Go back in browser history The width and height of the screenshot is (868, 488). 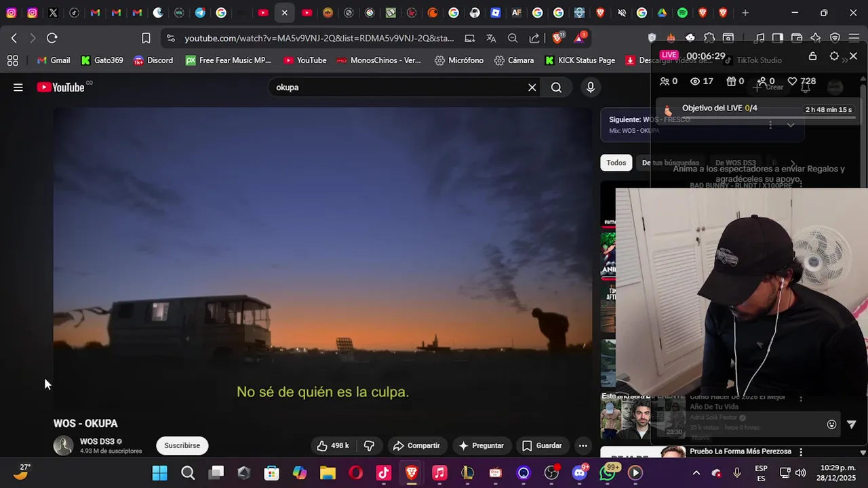[14, 38]
